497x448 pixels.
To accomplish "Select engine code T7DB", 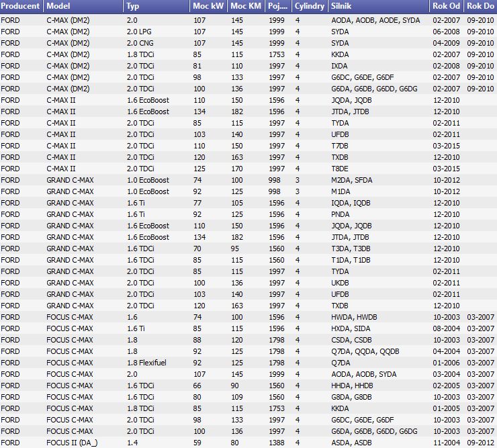I will point(340,146).
